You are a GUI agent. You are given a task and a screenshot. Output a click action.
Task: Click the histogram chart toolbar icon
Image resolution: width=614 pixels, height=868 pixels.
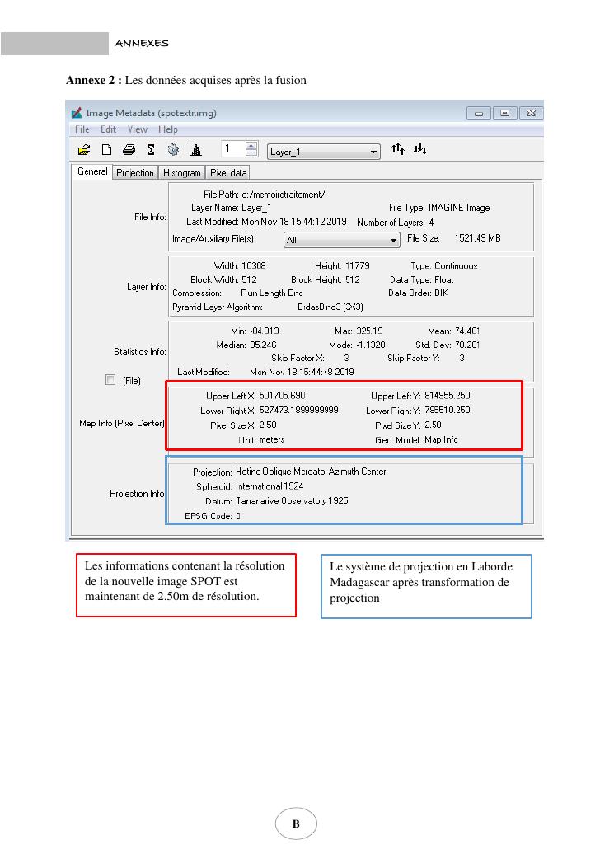click(x=195, y=150)
